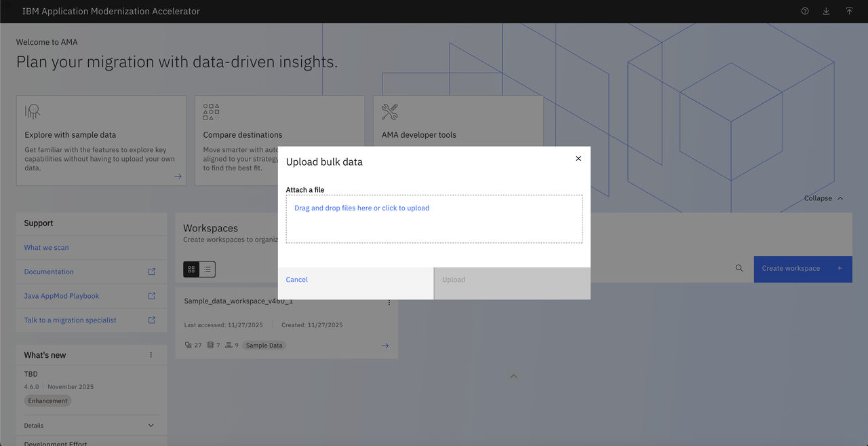This screenshot has height=446, width=868.
Task: Open Talk to a migration specialist link
Action: (70, 320)
